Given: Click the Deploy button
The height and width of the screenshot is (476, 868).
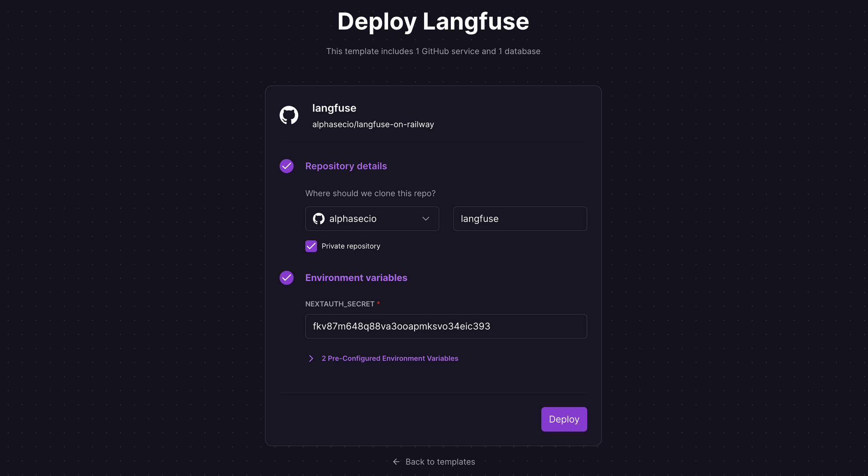Looking at the screenshot, I should 564,419.
